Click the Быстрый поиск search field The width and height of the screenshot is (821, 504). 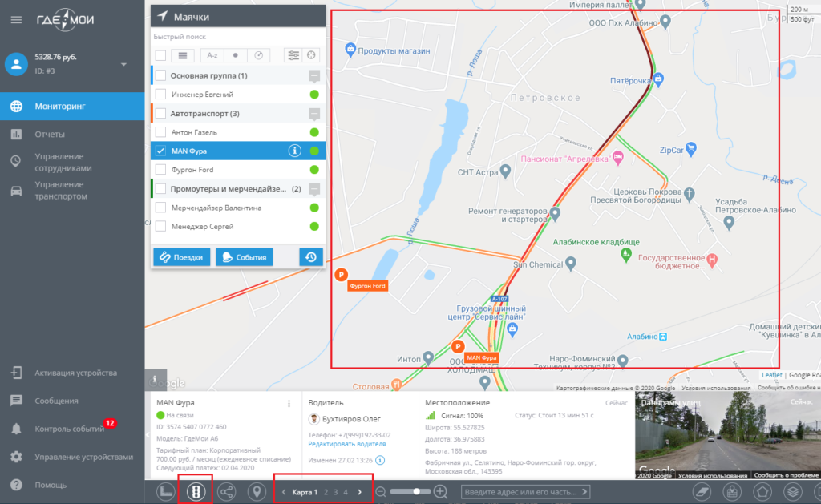click(238, 37)
